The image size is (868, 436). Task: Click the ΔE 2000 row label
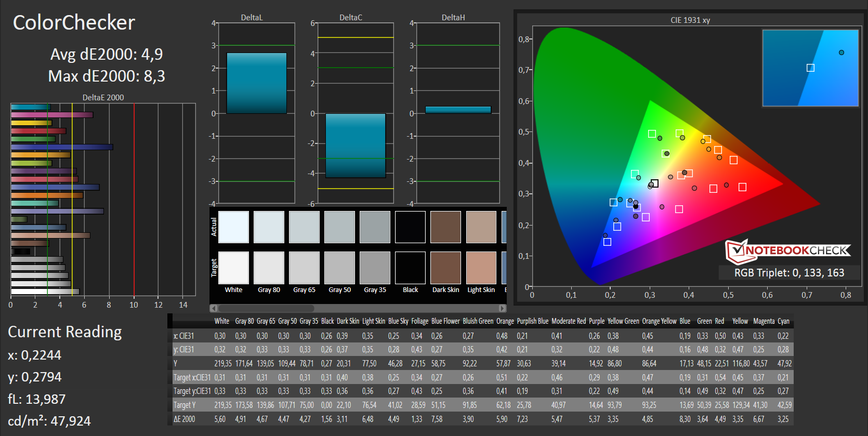(x=184, y=419)
